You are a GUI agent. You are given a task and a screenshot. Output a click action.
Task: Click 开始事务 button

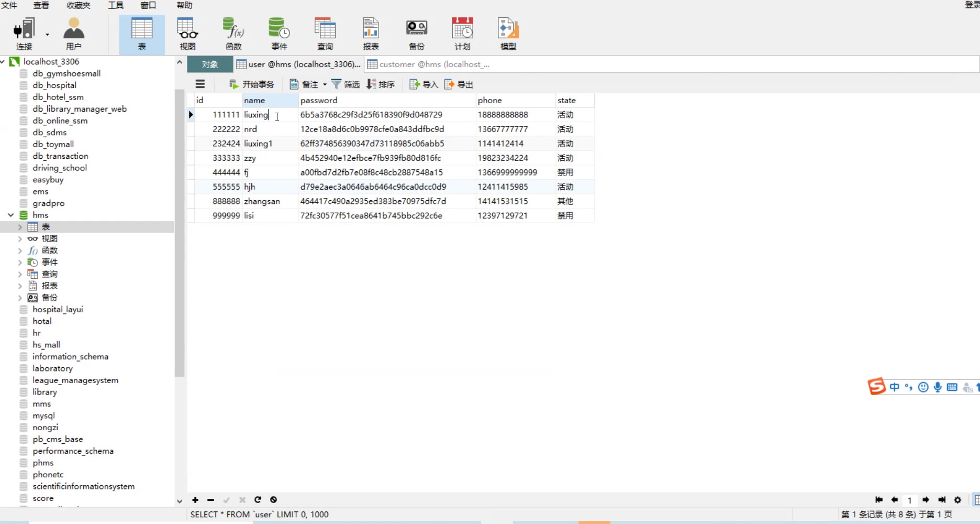[x=252, y=84]
